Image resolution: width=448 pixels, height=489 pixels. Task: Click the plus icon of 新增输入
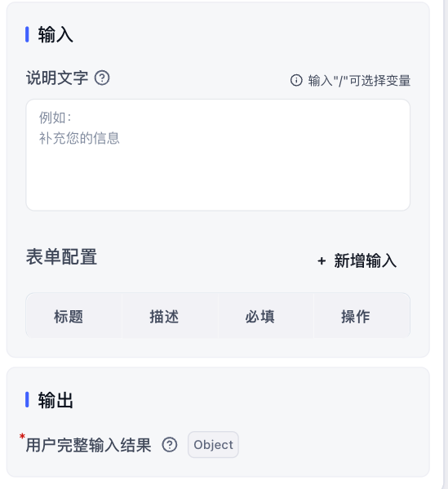point(322,260)
